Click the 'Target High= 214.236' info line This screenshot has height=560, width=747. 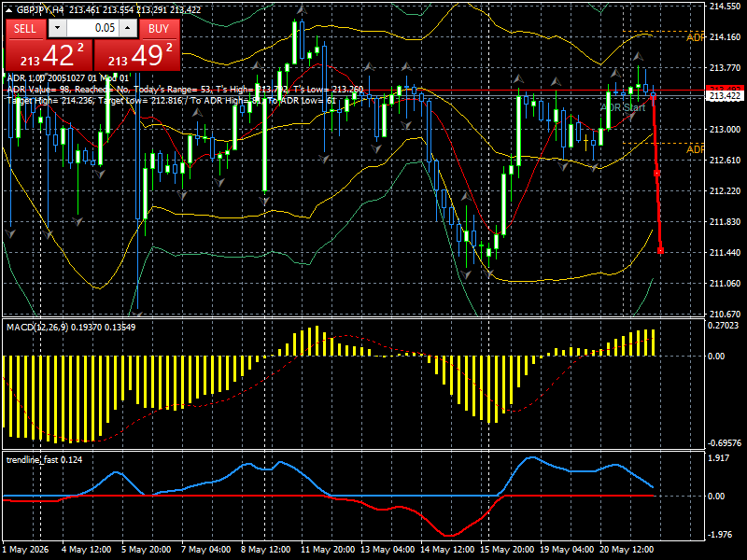(172, 101)
